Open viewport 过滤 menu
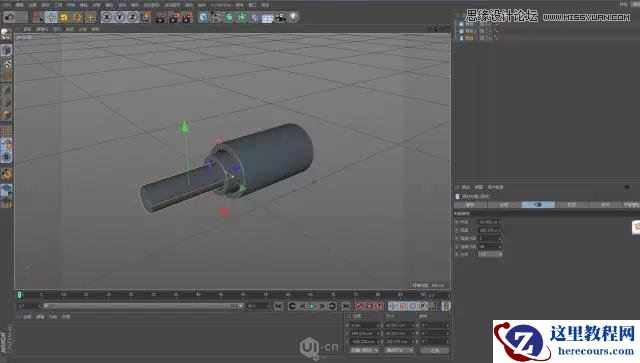 coord(82,29)
